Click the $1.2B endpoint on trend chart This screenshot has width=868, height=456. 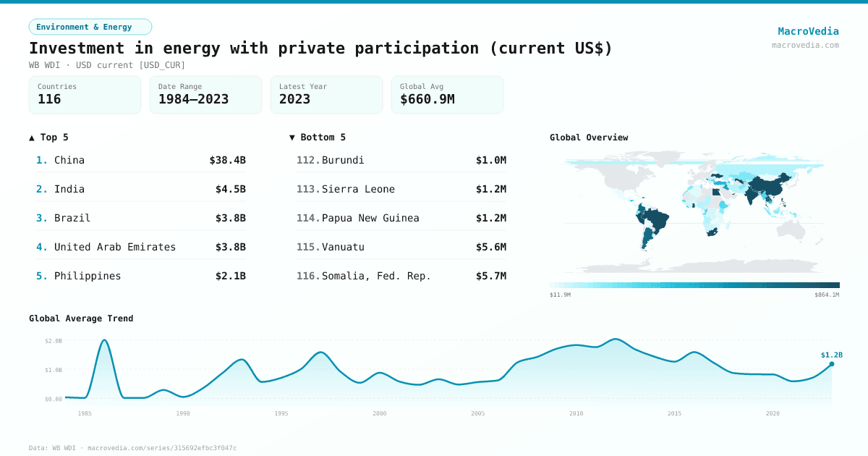click(x=831, y=363)
